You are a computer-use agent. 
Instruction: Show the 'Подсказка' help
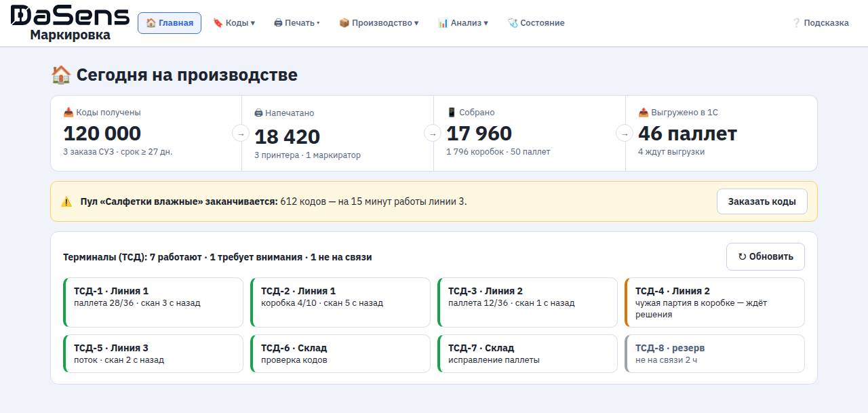pos(821,23)
